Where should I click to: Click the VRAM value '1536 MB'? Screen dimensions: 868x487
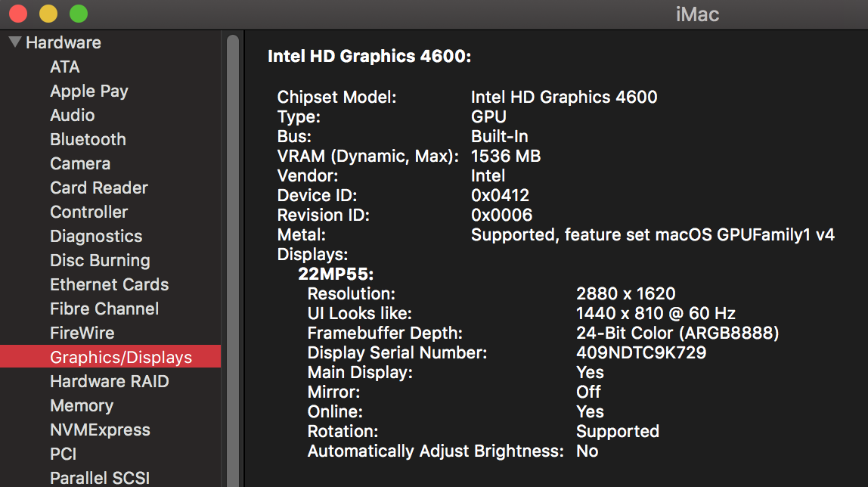[x=506, y=156]
